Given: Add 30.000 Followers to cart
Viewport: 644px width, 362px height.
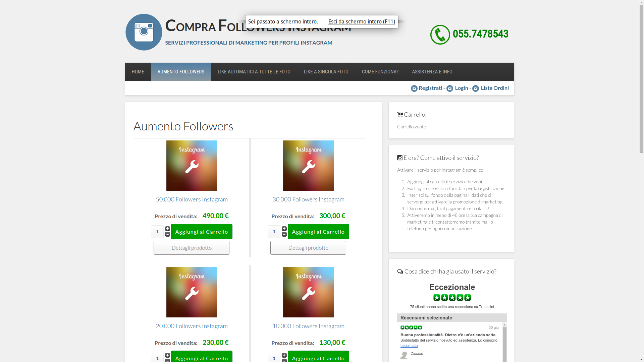Looking at the screenshot, I should click(x=318, y=232).
